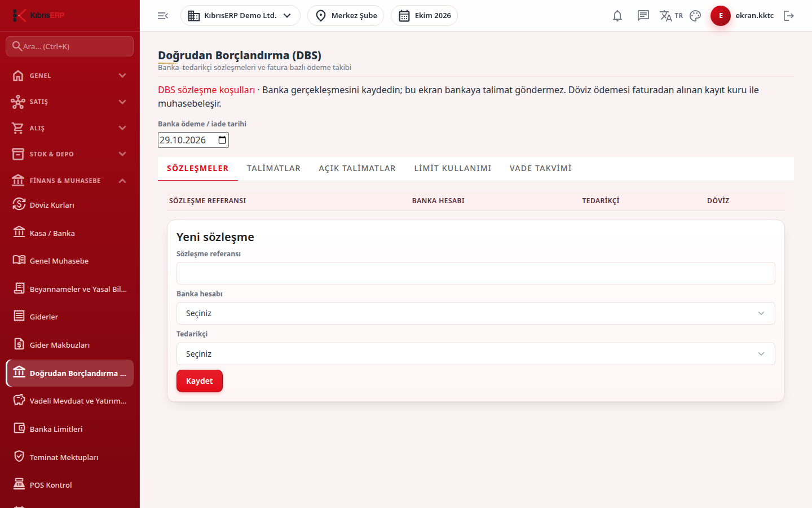Open the calendar picker in the date field
Screen dimensions: 812x508
pyautogui.click(x=222, y=140)
